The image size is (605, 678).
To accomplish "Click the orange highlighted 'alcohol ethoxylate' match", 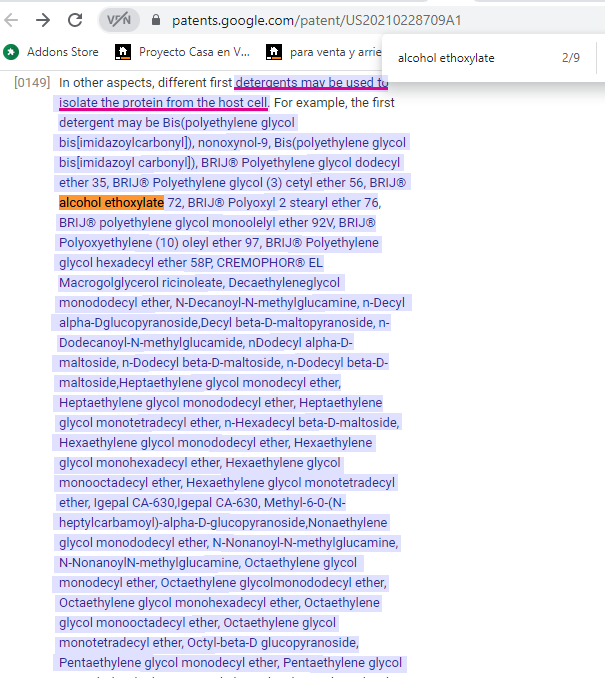I will (111, 203).
